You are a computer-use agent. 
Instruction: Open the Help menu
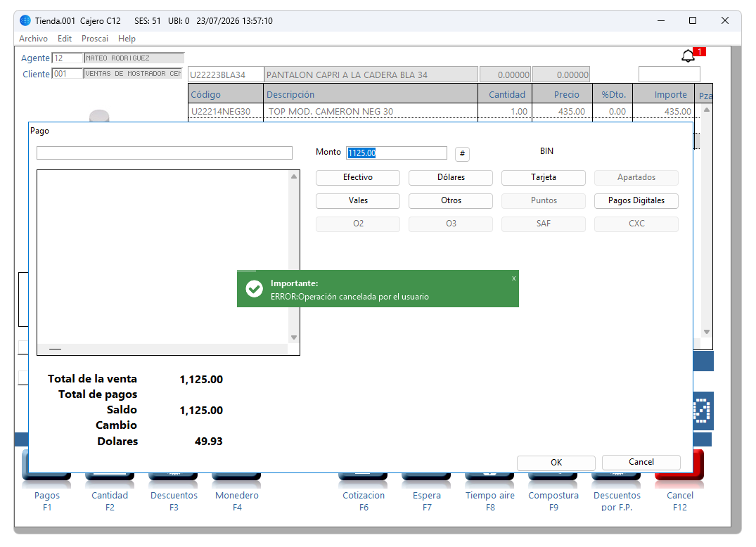pos(127,39)
